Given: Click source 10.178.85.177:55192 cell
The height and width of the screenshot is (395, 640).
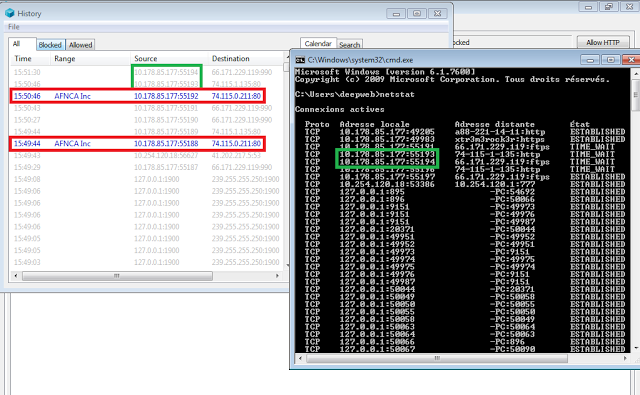Looking at the screenshot, I should [x=166, y=96].
